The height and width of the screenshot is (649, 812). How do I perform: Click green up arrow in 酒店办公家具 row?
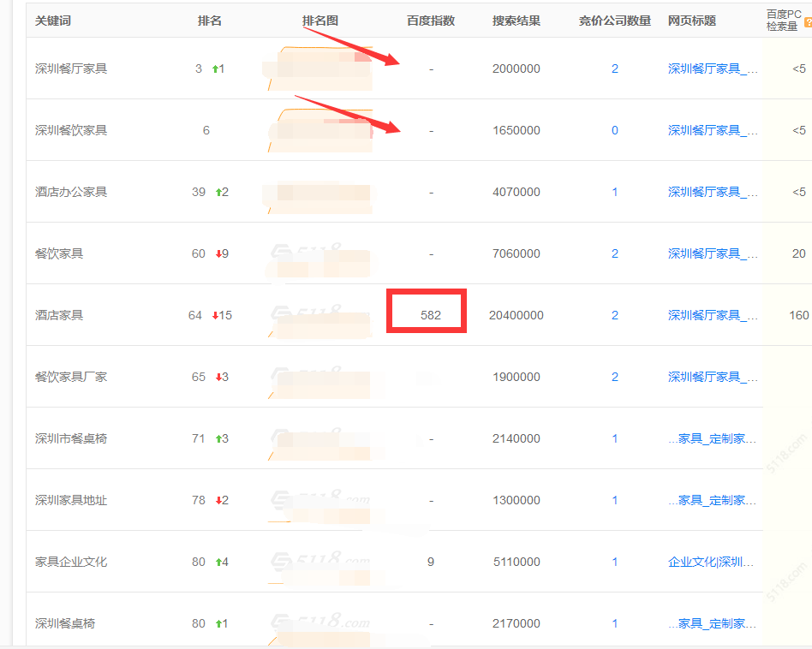click(x=216, y=193)
